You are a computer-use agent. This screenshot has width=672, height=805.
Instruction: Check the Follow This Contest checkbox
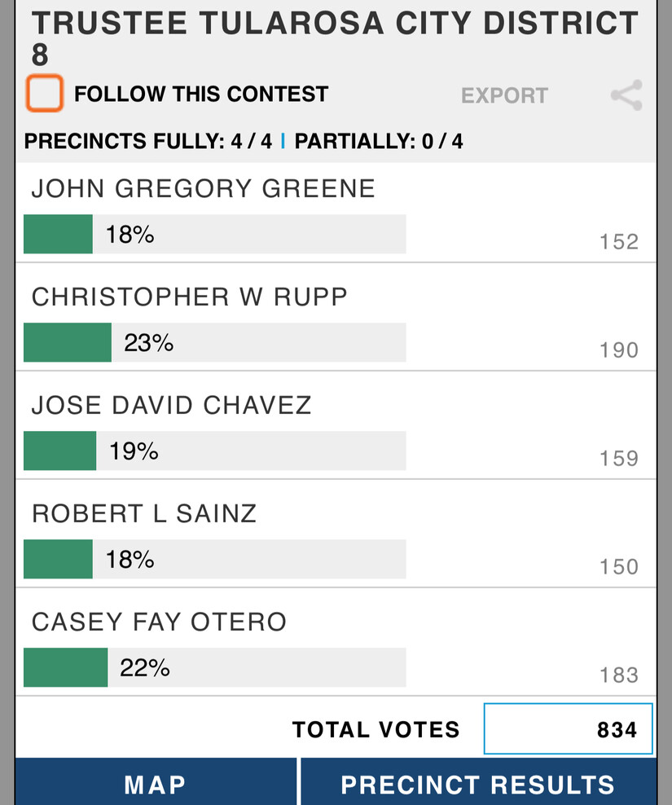click(x=44, y=94)
